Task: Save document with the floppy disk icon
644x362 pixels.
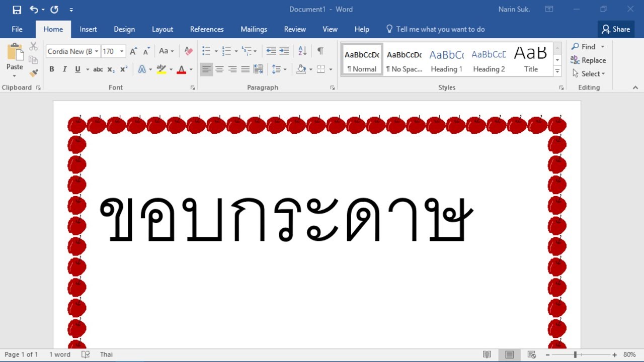Action: (17, 10)
